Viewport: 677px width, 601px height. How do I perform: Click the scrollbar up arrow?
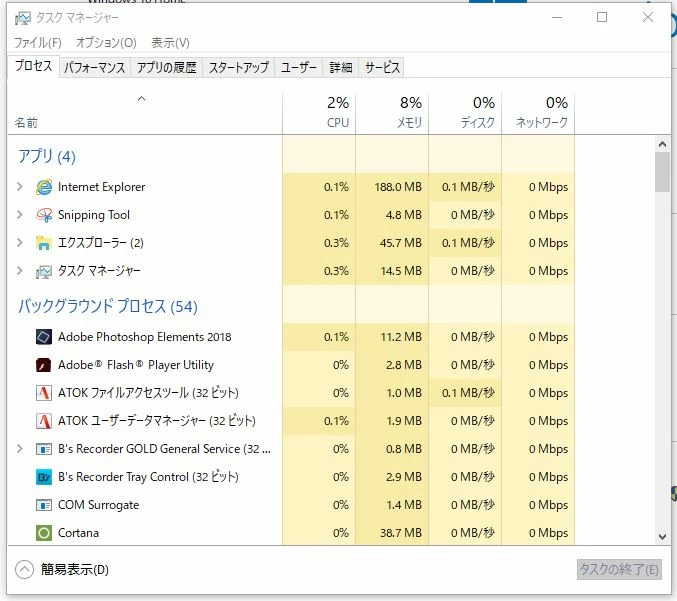[662, 144]
